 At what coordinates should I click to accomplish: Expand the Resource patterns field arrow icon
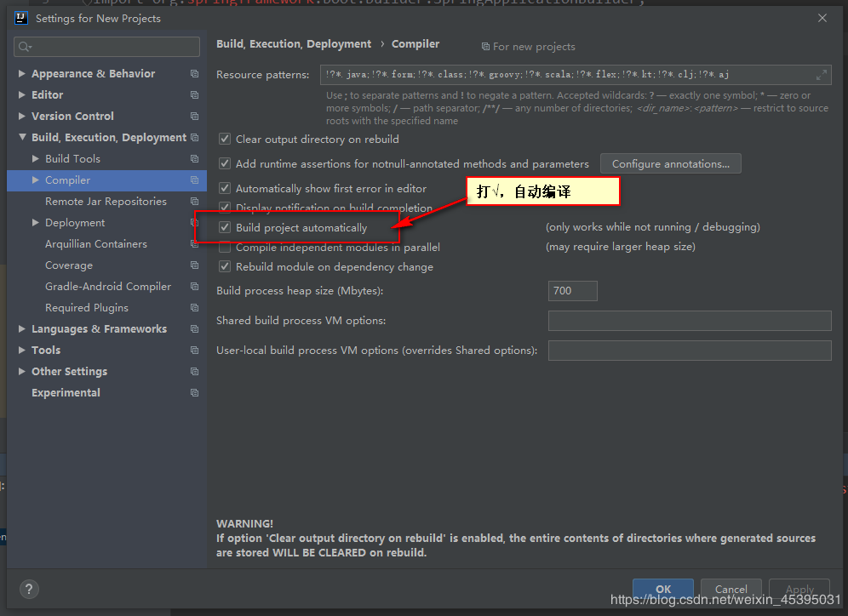[x=821, y=75]
